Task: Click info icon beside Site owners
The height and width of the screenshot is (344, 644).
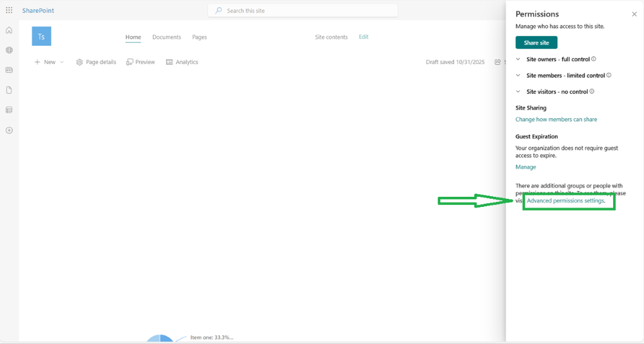Action: click(x=594, y=59)
